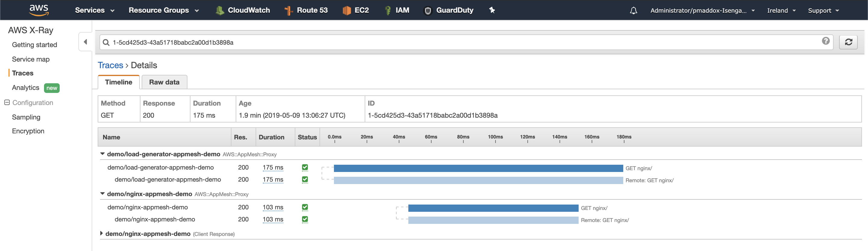Go back via Traces breadcrumb link

tap(110, 65)
